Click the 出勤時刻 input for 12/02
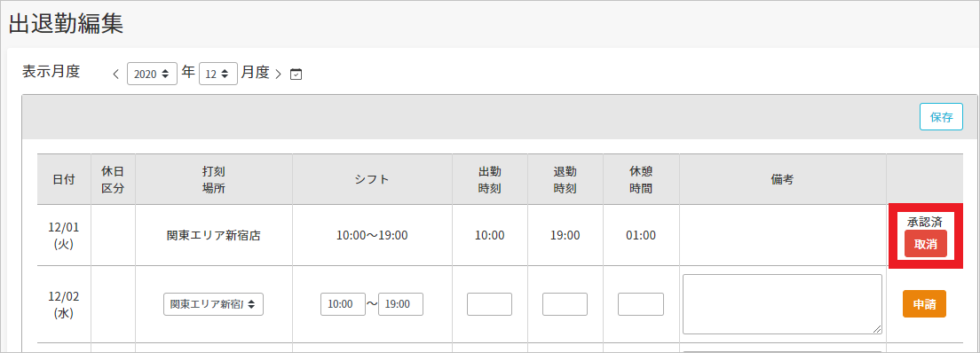 [489, 304]
